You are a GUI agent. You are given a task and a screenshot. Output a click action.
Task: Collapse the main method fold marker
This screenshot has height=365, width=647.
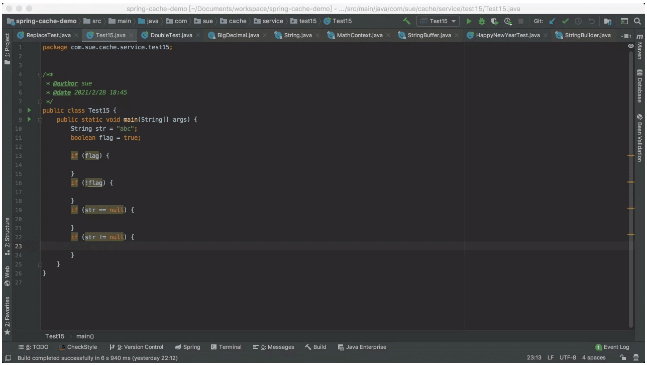click(x=40, y=120)
